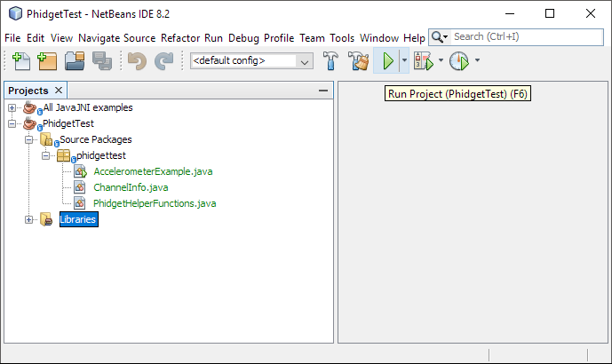Open the Help menu
This screenshot has height=364, width=612.
click(414, 38)
